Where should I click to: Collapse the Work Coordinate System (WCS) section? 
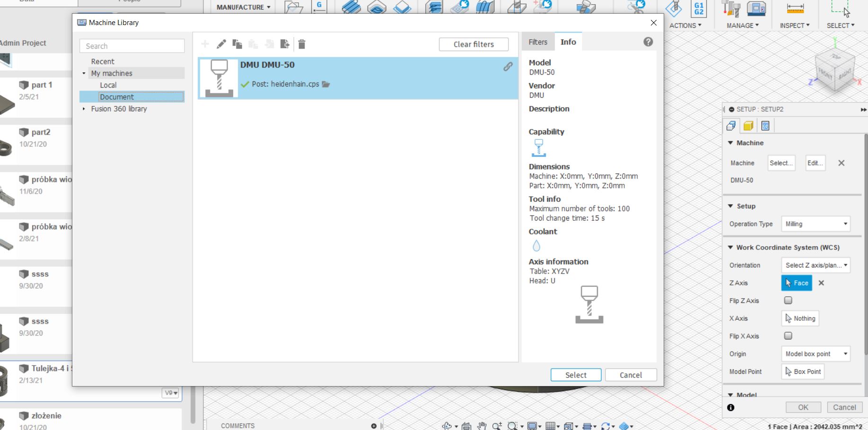[730, 247]
